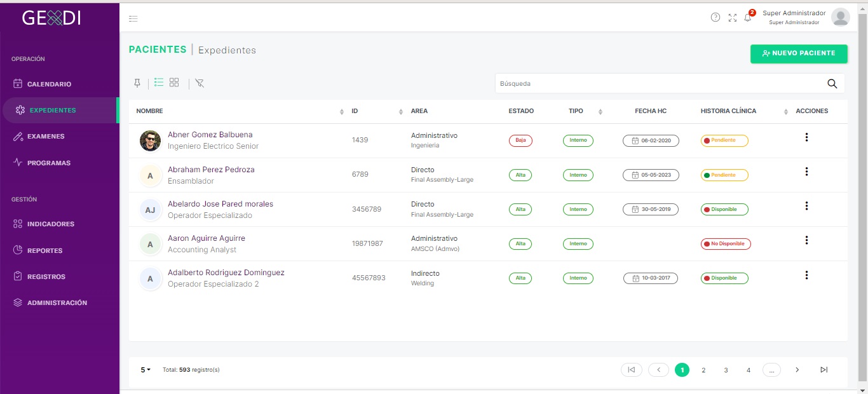
Task: Switch to grid card view
Action: coord(174,83)
